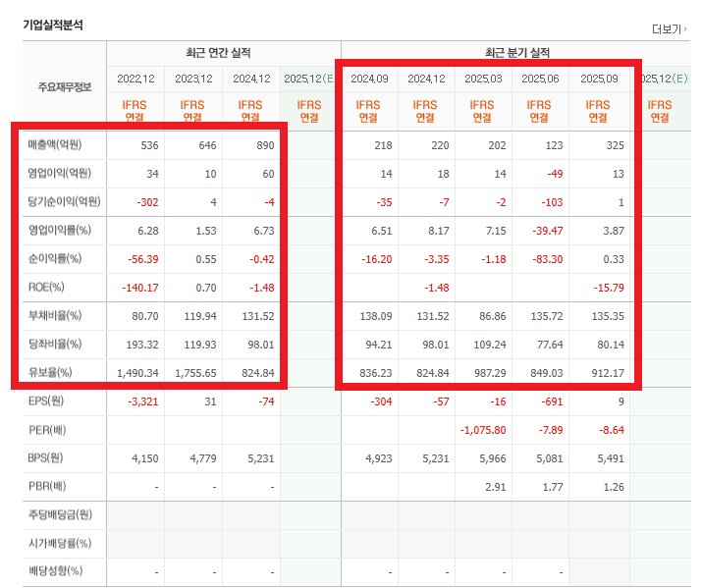The height and width of the screenshot is (588, 702).
Task: Click the 유보율(%) row label
Action: 52,373
